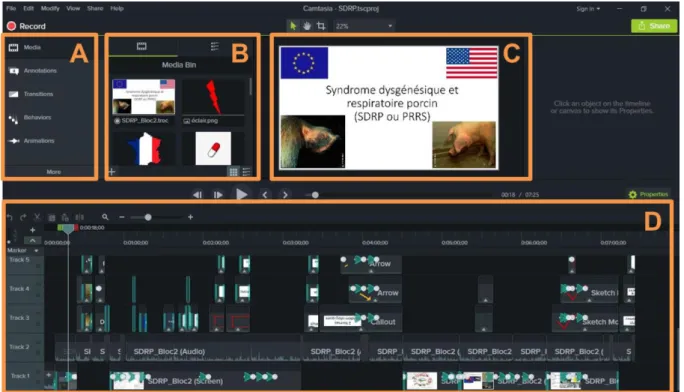
Task: Open the Edit menu
Action: pos(28,8)
